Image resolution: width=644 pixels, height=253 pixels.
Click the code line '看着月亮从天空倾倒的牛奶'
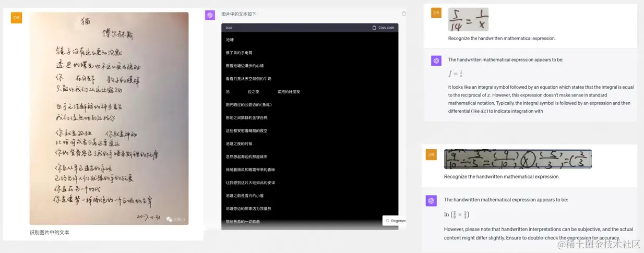tap(248, 79)
